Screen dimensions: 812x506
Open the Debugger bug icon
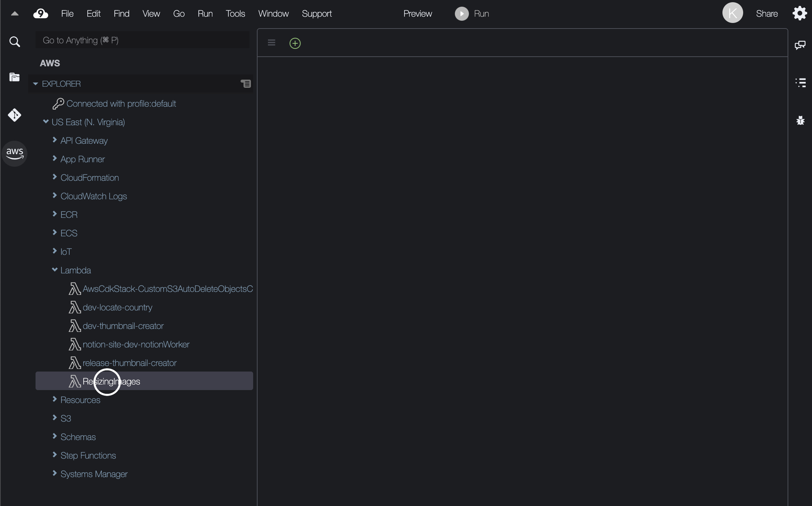click(800, 120)
